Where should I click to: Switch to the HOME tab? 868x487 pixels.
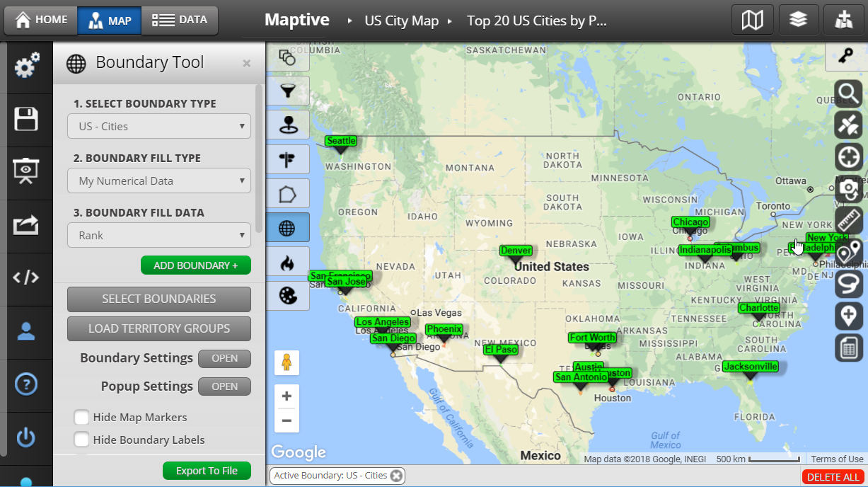(41, 21)
